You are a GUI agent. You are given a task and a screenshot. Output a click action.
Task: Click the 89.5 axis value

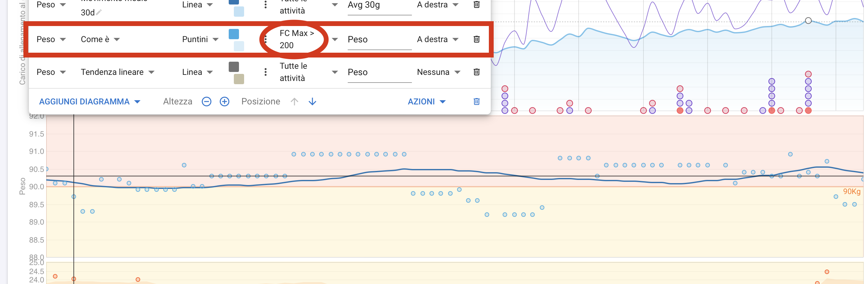coord(36,205)
